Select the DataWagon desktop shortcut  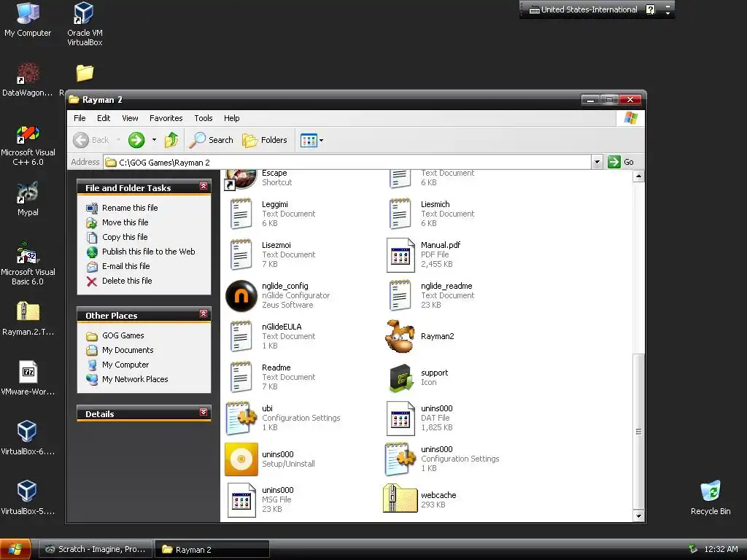(28, 79)
